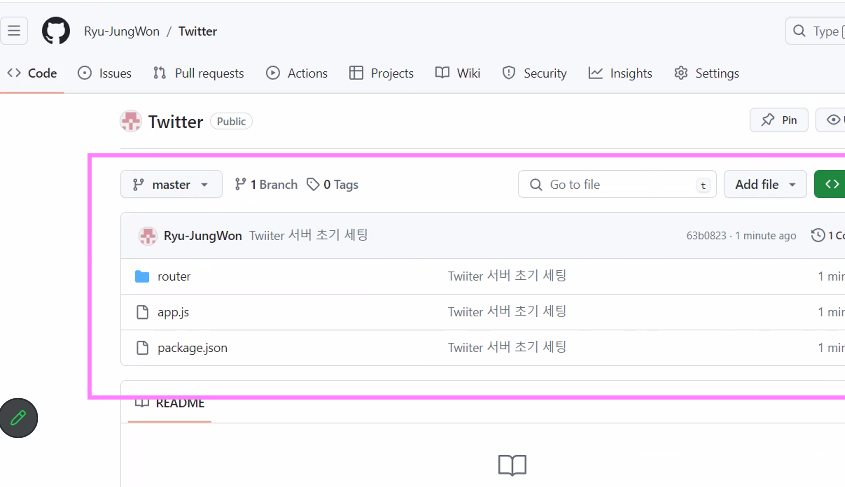The width and height of the screenshot is (845, 487).
Task: Open the green Code clone button
Action: point(830,184)
